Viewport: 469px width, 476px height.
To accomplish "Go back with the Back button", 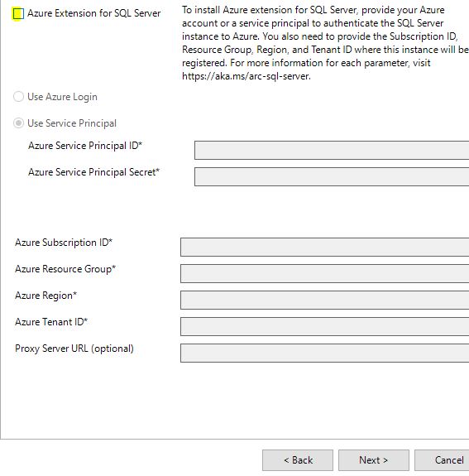I will click(298, 460).
